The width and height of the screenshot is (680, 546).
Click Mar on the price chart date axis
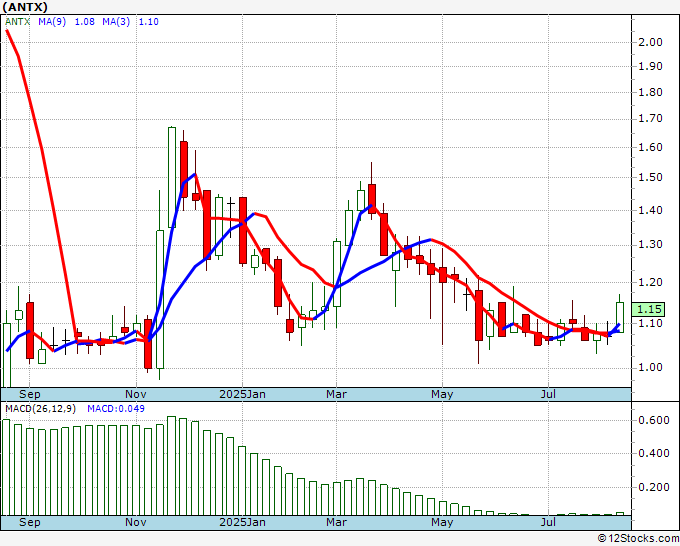coord(337,394)
